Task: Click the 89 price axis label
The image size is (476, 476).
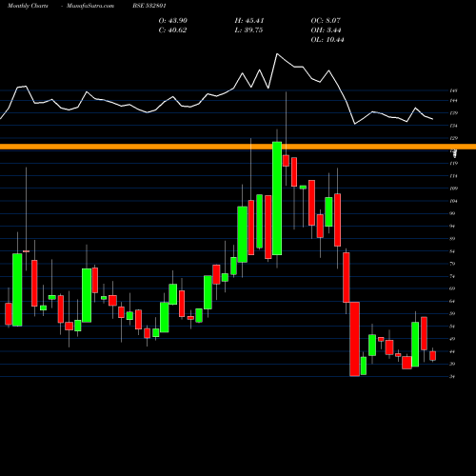Action: tap(452, 239)
